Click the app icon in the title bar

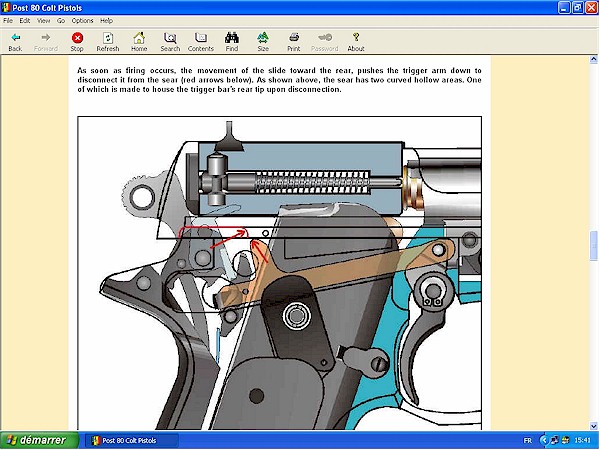[6, 8]
